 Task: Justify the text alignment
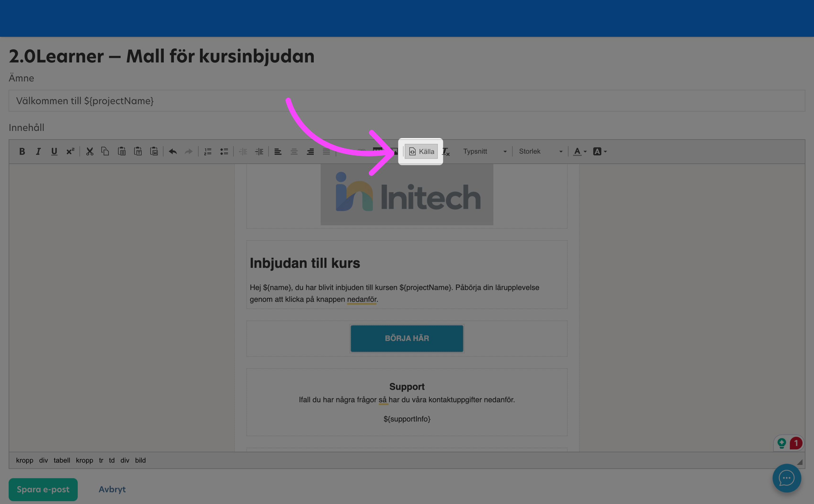(x=326, y=151)
